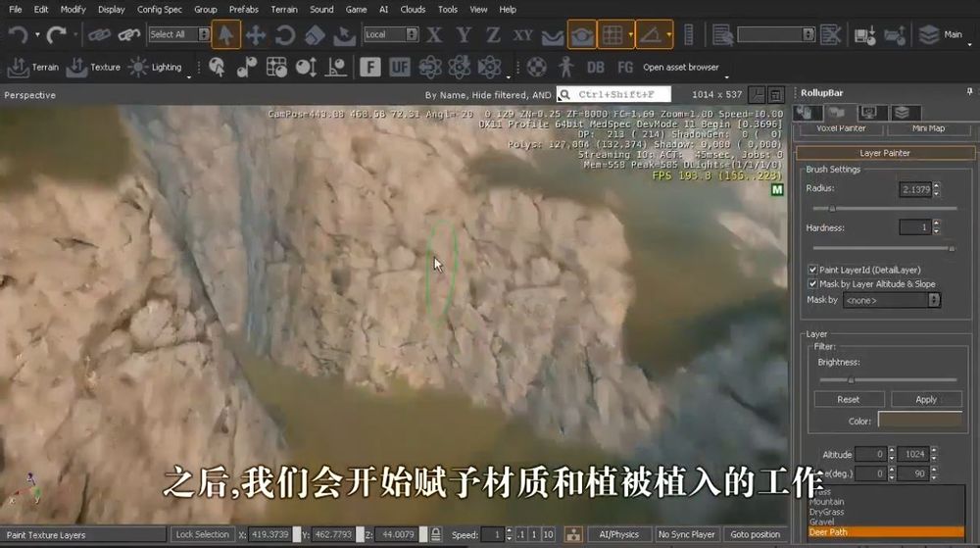Open the FG flow graph editor

click(625, 67)
